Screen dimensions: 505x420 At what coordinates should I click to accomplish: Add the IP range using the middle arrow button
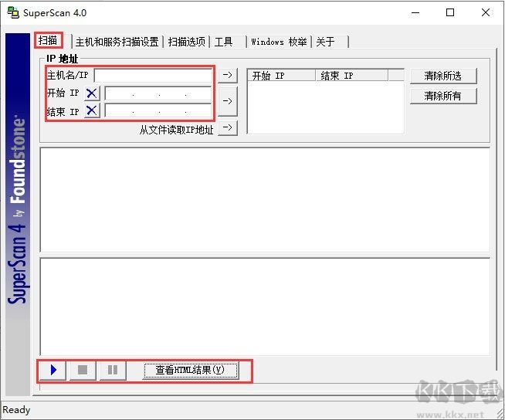[x=227, y=100]
